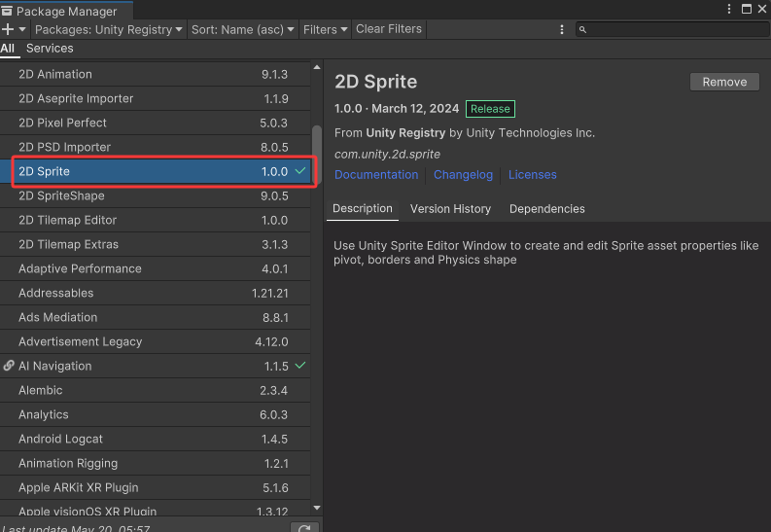Select 2D PSD Importer package
The image size is (771, 532).
[155, 147]
